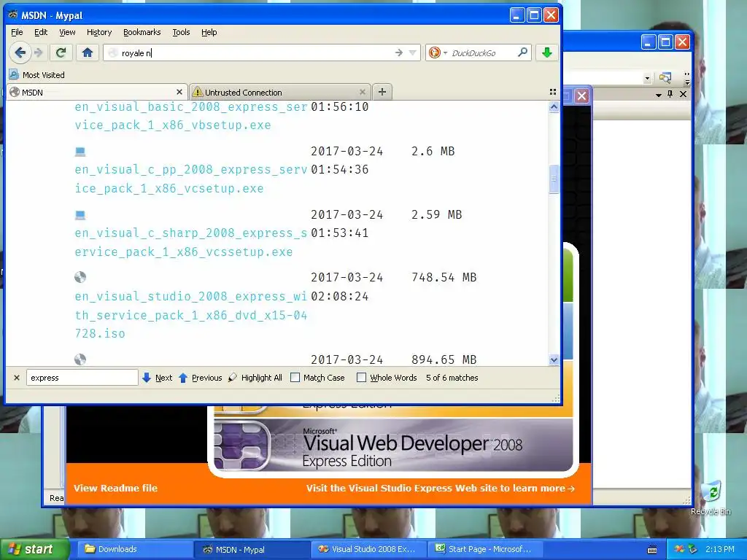Open the combo dropdown in the background toolbar
Viewport: 747px width, 560px height.
pos(647,77)
